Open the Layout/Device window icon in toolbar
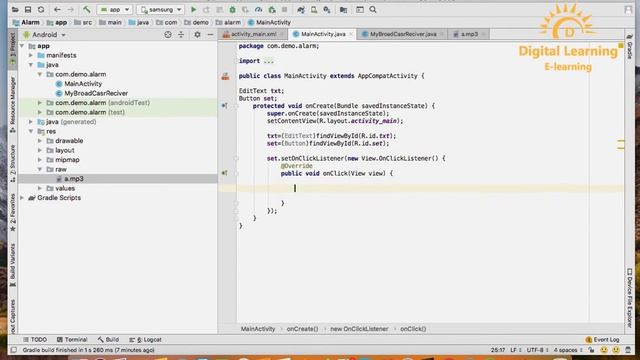The height and width of the screenshot is (360, 640). click(360, 9)
